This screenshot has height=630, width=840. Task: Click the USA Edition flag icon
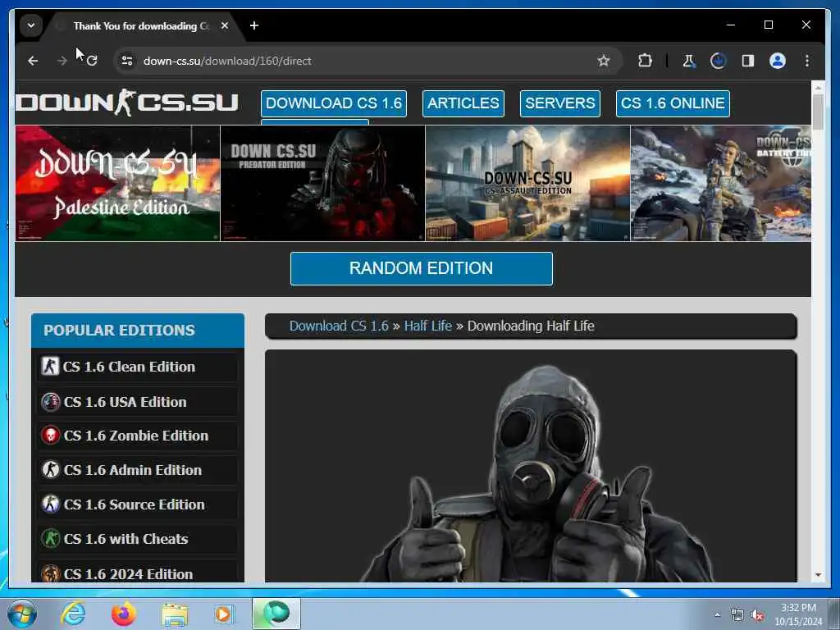click(x=50, y=401)
